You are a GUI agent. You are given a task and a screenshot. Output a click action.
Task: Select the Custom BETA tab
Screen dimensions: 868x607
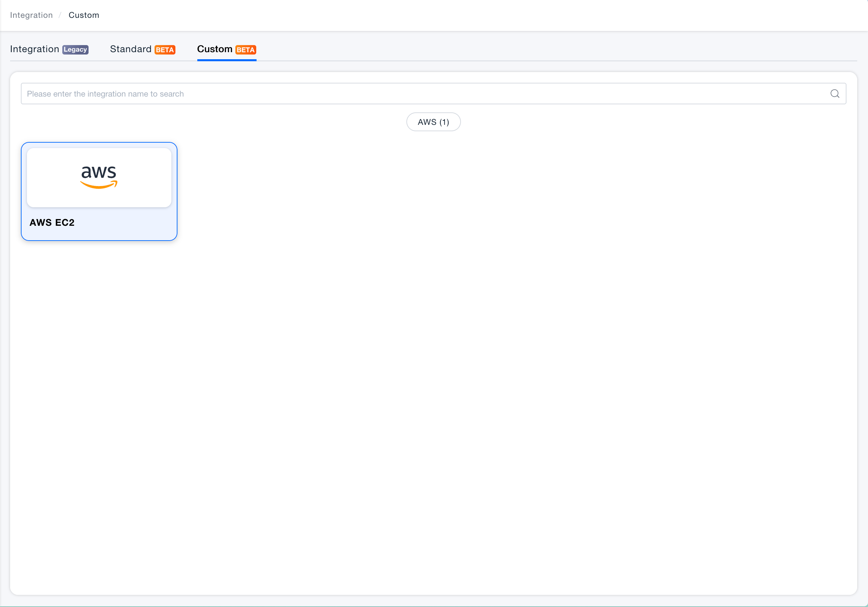coord(227,49)
